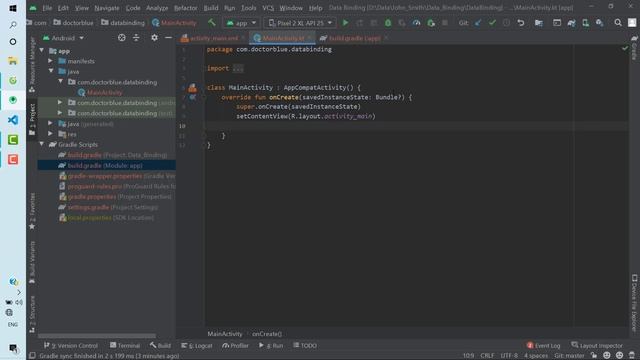The height and width of the screenshot is (360, 640).
Task: Open project panel settings gear
Action: click(154, 38)
